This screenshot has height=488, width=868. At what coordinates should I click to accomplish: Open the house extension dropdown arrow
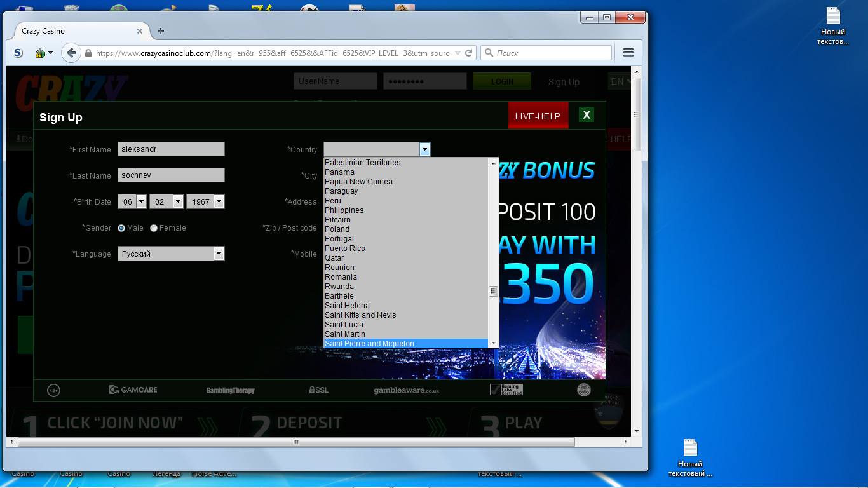pos(50,53)
